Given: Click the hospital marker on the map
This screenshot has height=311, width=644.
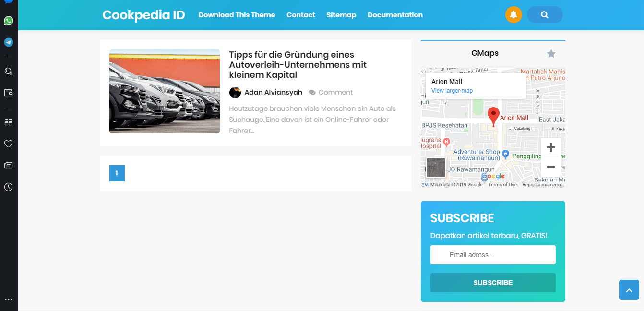Looking at the screenshot, I should 446,142.
